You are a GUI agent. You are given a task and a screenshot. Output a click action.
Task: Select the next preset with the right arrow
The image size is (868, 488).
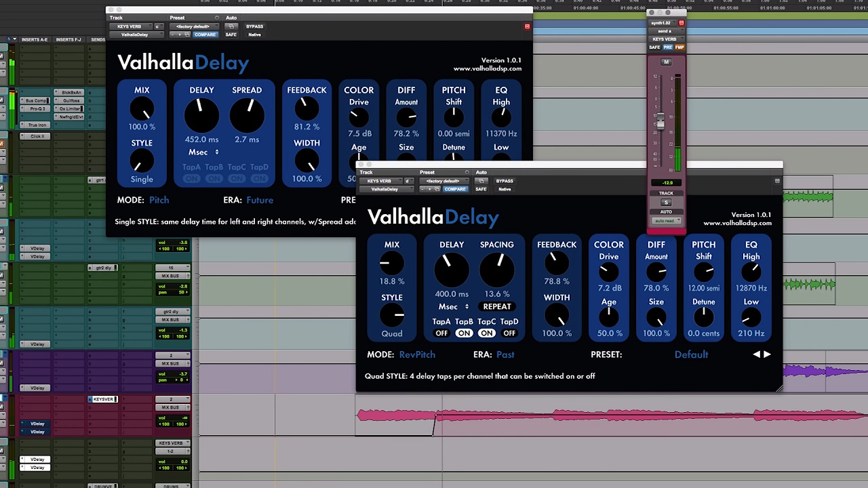767,354
